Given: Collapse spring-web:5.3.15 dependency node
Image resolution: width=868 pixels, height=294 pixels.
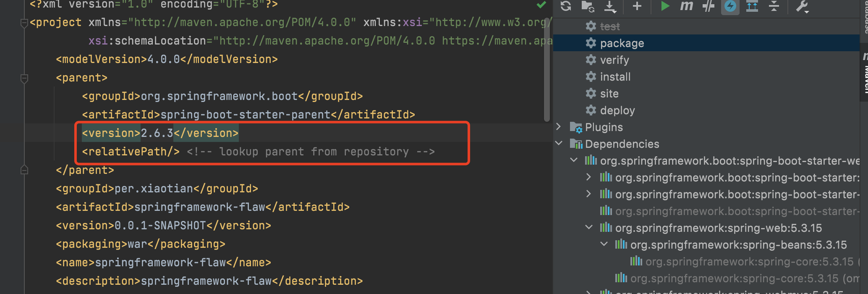Looking at the screenshot, I should (589, 227).
